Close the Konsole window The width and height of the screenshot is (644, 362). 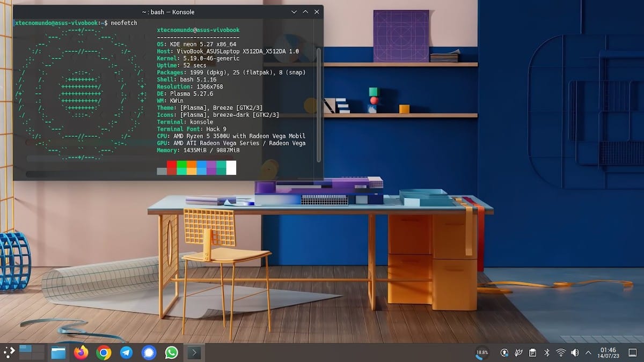(x=317, y=11)
